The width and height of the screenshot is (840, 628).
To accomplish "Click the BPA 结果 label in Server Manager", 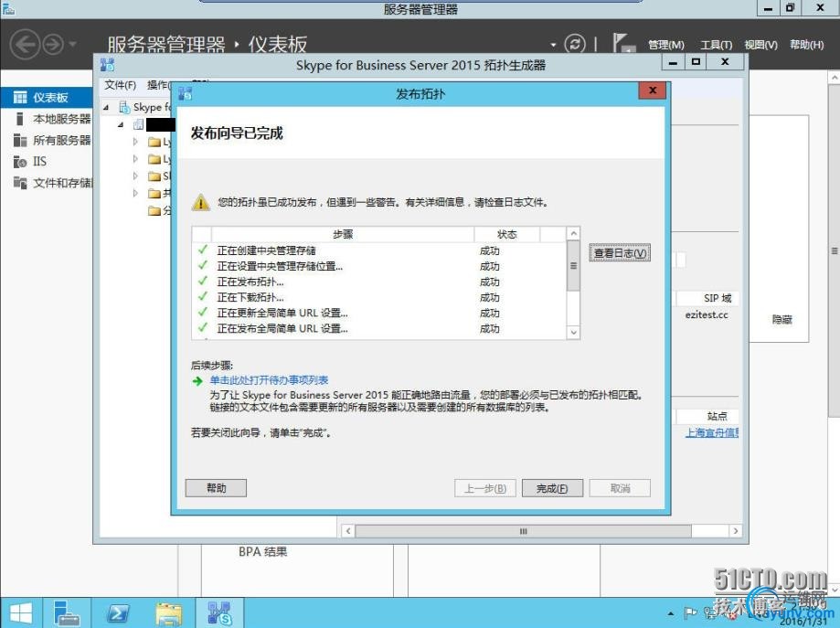I will [x=262, y=551].
